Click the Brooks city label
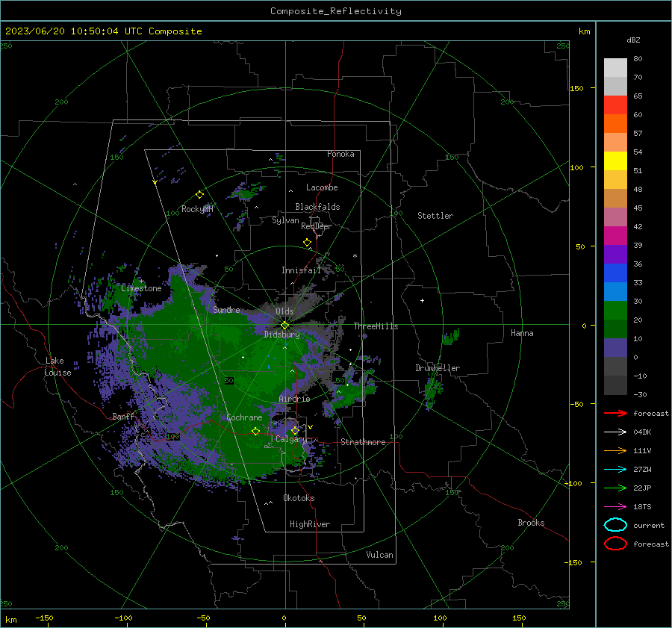This screenshot has height=628, width=672. click(531, 523)
